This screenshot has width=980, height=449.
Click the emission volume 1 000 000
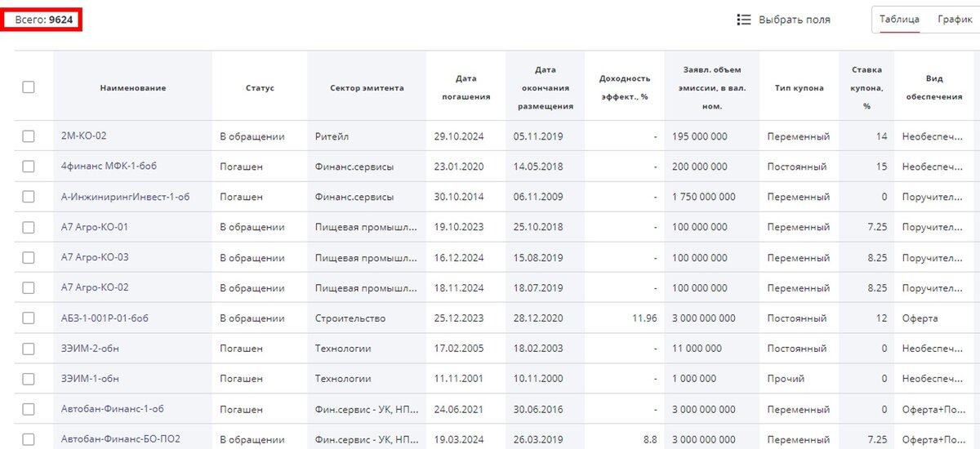coord(694,379)
